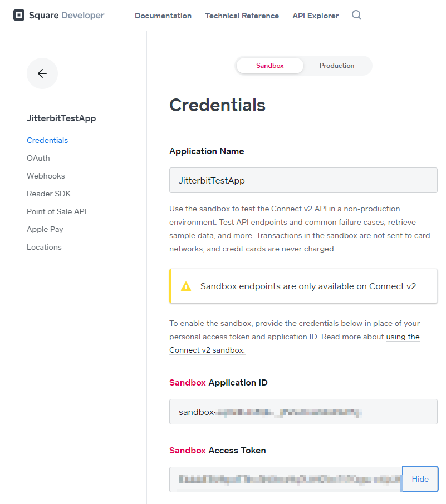Click the Square logo icon
The image size is (446, 504).
pyautogui.click(x=19, y=16)
